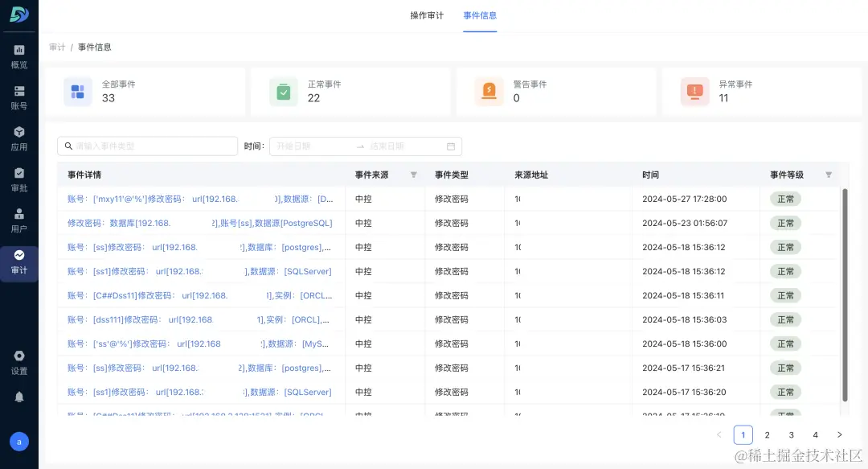Open event detail for account [dss111]
Screen dimensions: 868x469
click(199, 319)
